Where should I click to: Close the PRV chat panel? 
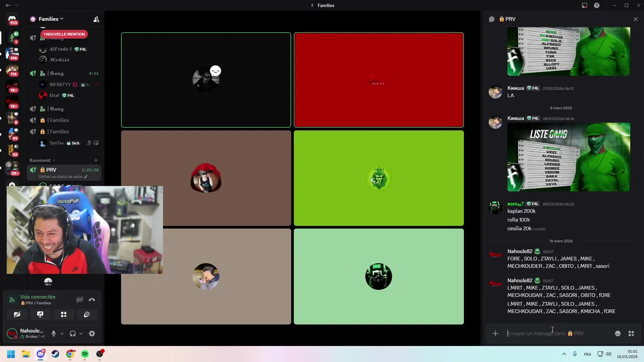[x=635, y=19]
